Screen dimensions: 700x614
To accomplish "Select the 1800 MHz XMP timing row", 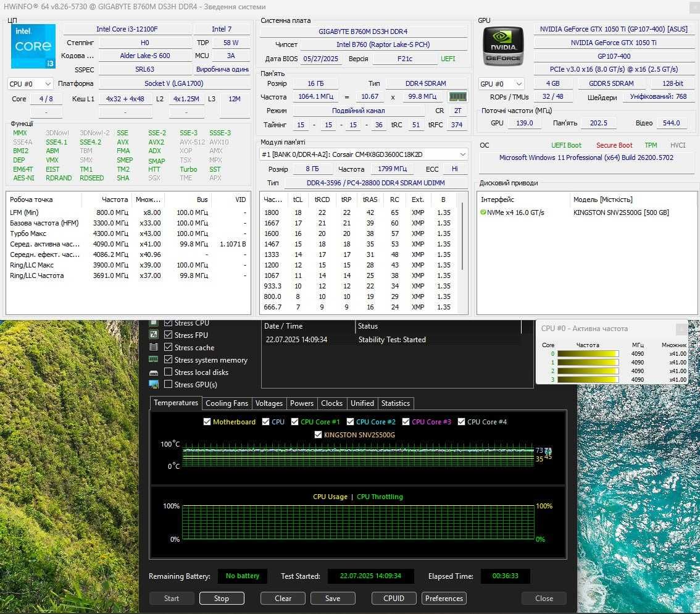I will [359, 212].
